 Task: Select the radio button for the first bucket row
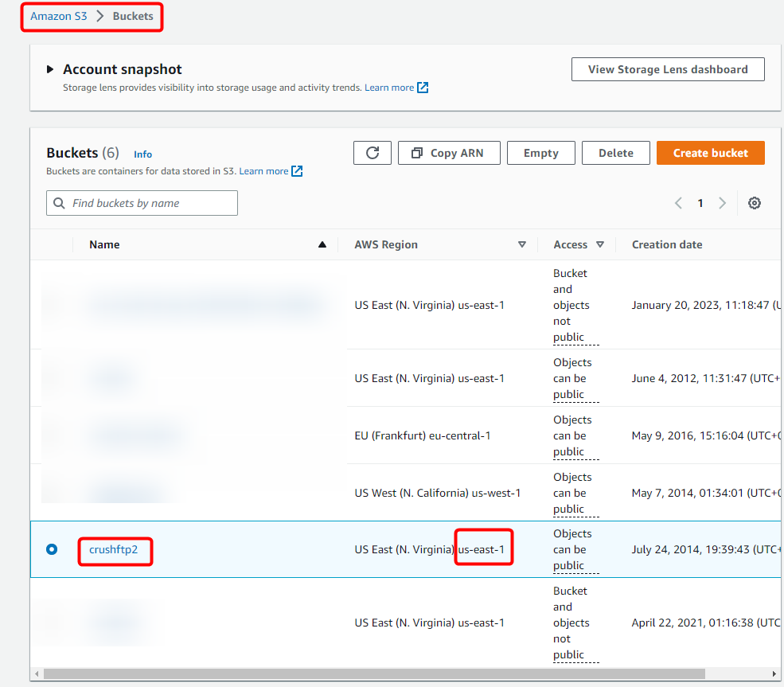[52, 305]
